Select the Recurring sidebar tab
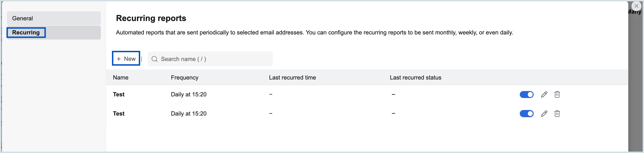The image size is (644, 153). pos(26,32)
